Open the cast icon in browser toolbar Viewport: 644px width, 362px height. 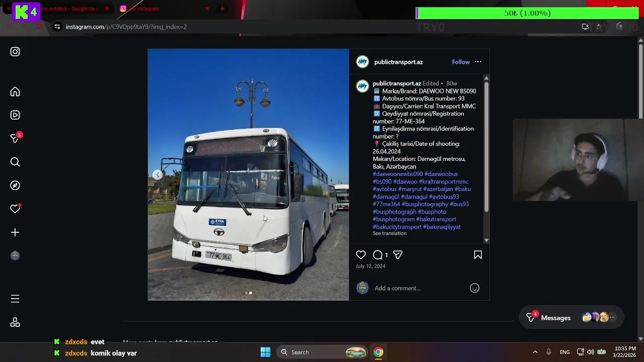(585, 27)
